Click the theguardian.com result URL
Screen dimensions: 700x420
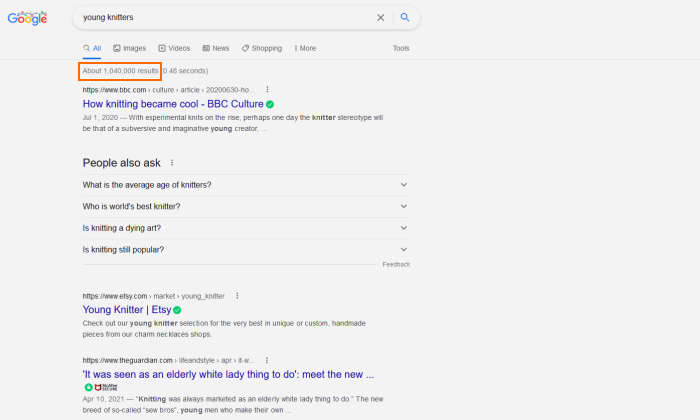pos(168,360)
